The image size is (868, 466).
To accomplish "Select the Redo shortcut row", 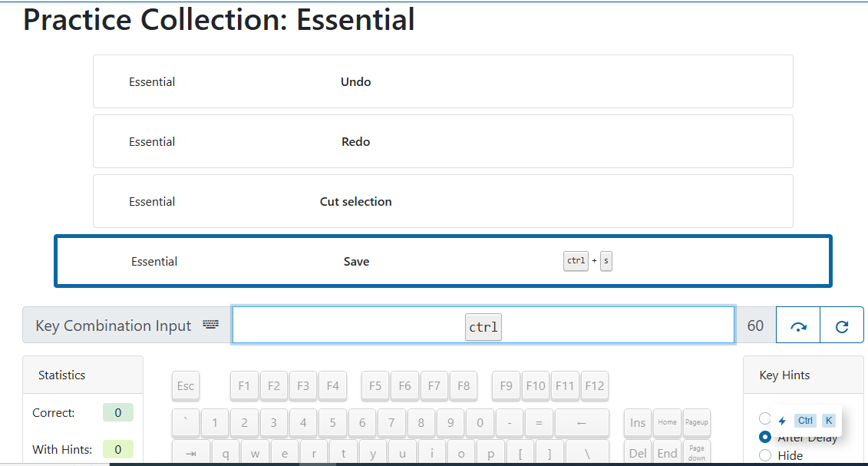I will click(443, 141).
